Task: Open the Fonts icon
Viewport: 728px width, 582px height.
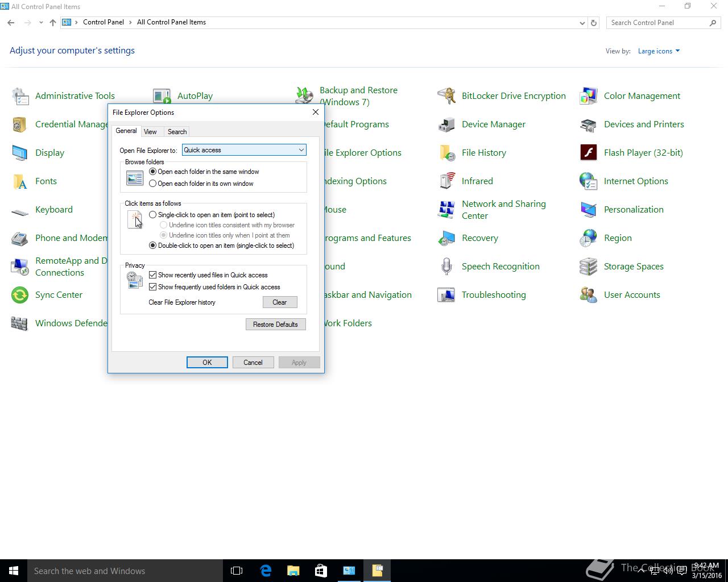Action: point(20,181)
